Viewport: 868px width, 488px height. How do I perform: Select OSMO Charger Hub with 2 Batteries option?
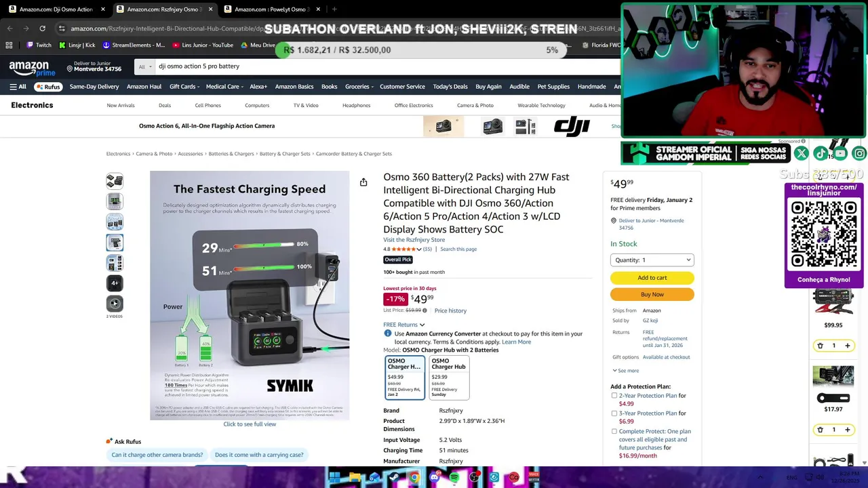(x=405, y=377)
